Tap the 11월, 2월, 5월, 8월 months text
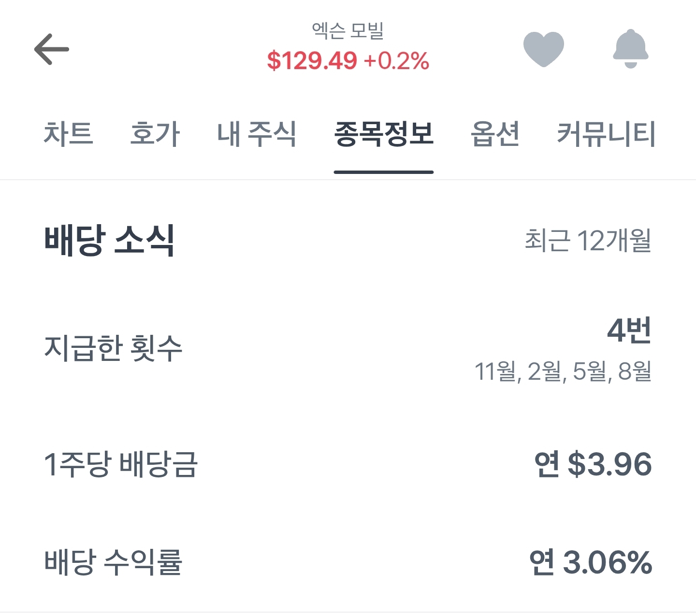The width and height of the screenshot is (696, 616). pos(563,371)
